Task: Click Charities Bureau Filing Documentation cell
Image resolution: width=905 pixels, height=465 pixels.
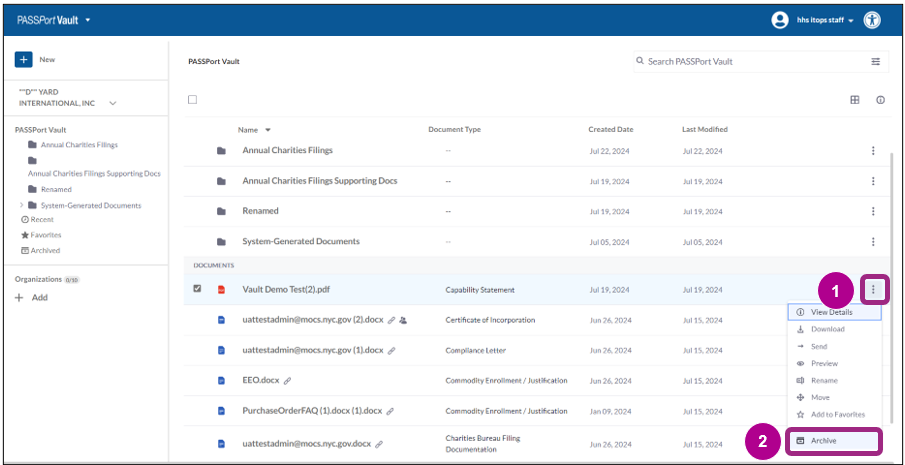Action: (483, 444)
